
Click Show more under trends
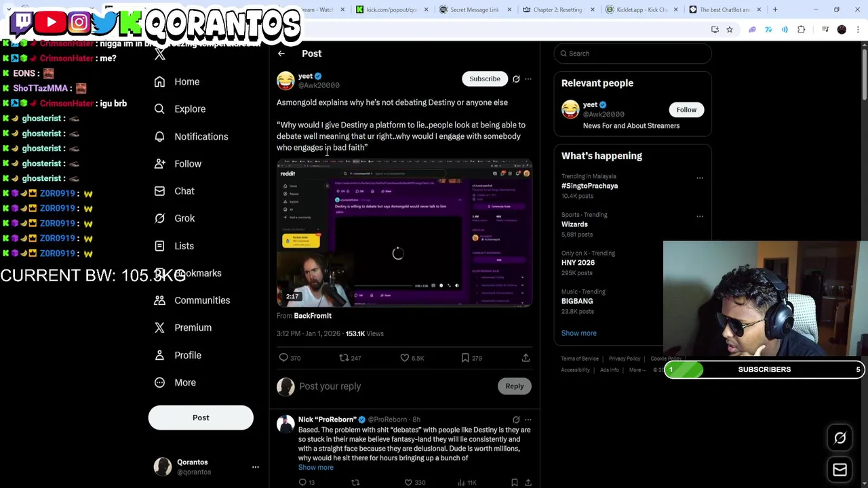click(x=579, y=333)
